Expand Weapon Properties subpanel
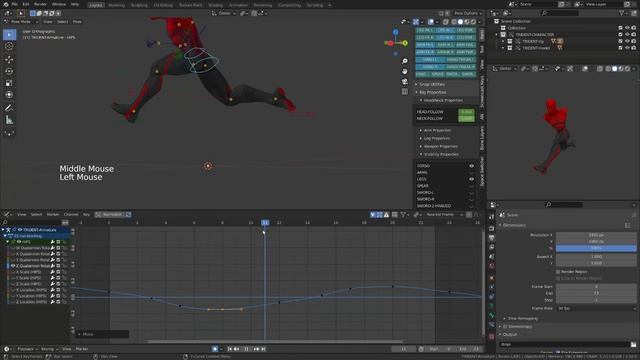 point(440,146)
